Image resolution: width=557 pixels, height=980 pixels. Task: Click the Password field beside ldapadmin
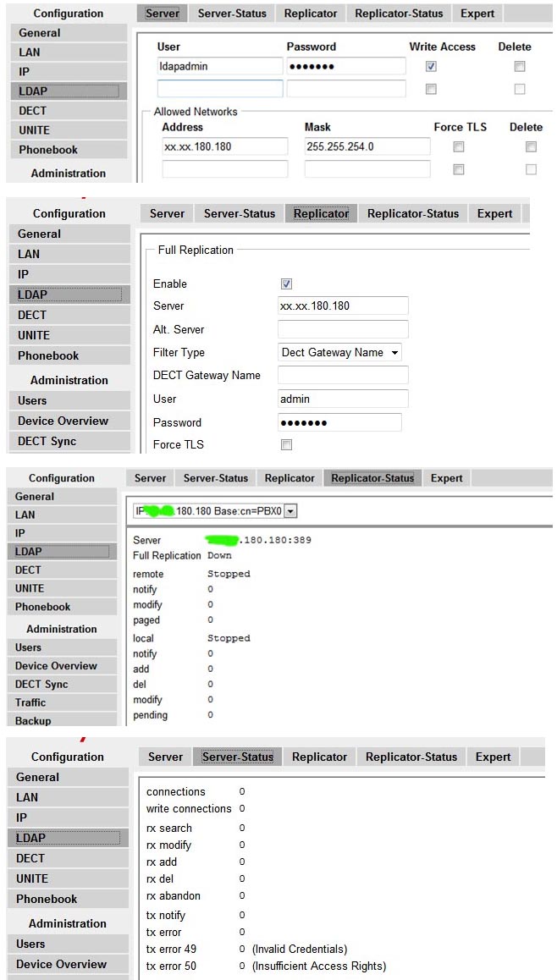click(346, 66)
